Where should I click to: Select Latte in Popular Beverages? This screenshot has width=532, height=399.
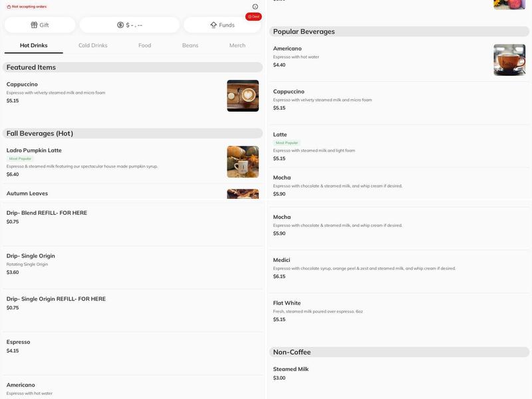click(x=280, y=134)
